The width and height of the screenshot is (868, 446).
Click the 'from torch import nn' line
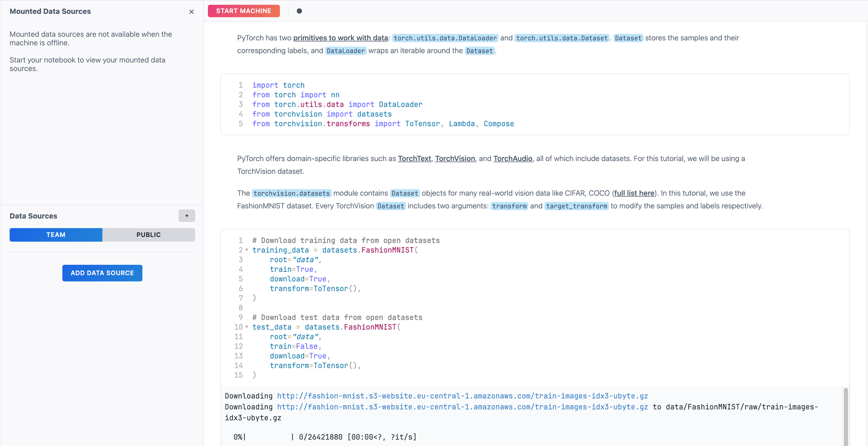click(x=296, y=95)
